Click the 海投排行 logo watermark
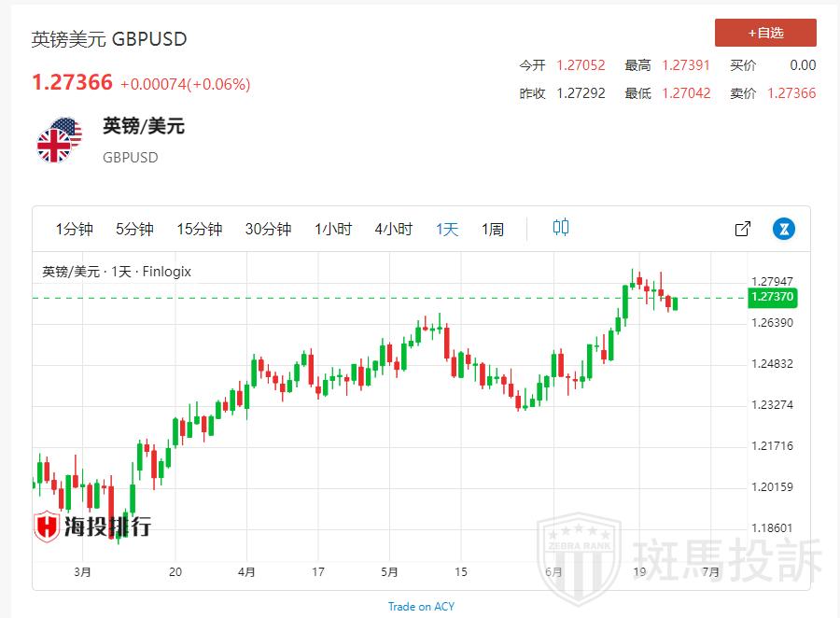This screenshot has width=840, height=618. (x=92, y=527)
